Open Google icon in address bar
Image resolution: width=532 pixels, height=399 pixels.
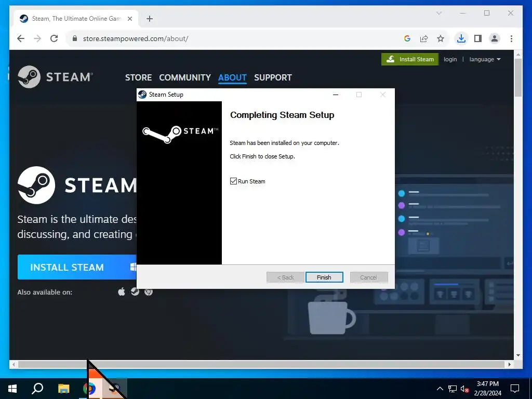407,38
